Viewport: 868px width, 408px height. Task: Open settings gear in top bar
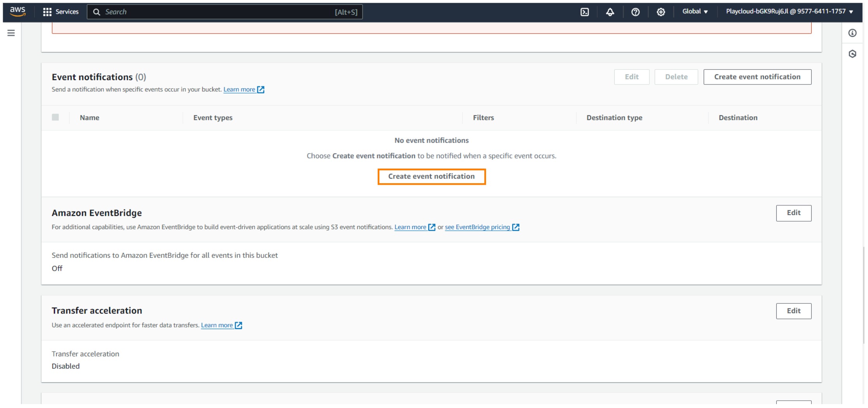(661, 12)
